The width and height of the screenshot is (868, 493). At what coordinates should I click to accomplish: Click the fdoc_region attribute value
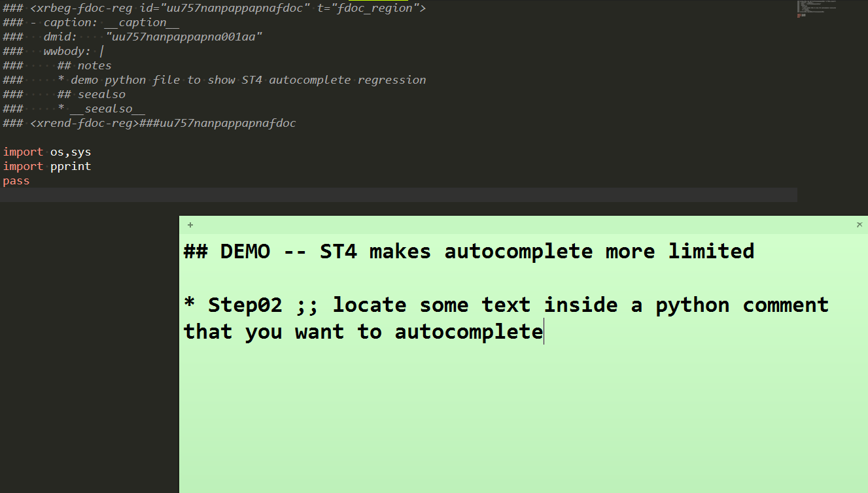coord(377,8)
